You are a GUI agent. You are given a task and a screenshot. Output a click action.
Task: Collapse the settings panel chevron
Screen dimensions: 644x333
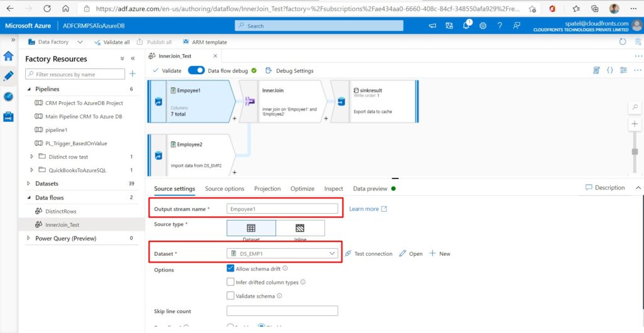638,187
